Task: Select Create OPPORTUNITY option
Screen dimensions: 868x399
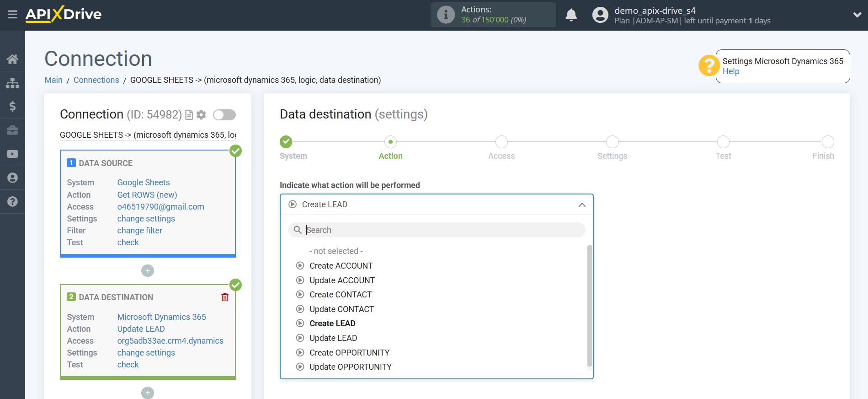Action: (x=349, y=353)
